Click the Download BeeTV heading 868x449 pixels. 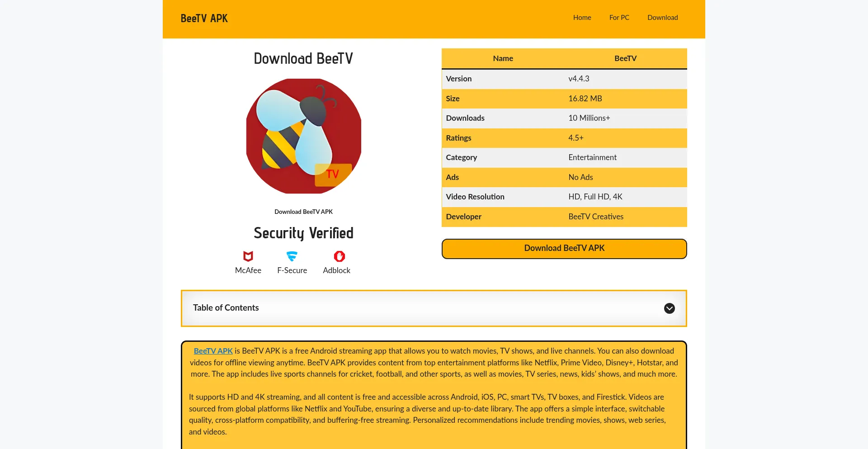click(x=303, y=58)
